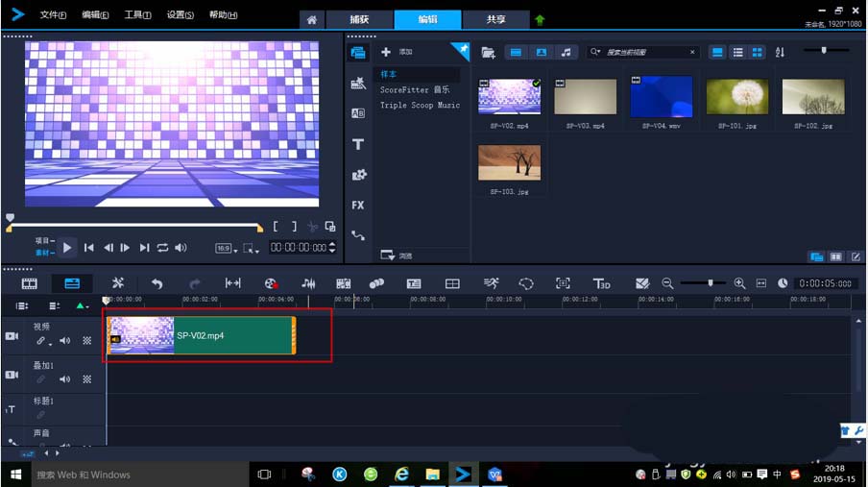Switch to storyboard view icon

(x=30, y=283)
